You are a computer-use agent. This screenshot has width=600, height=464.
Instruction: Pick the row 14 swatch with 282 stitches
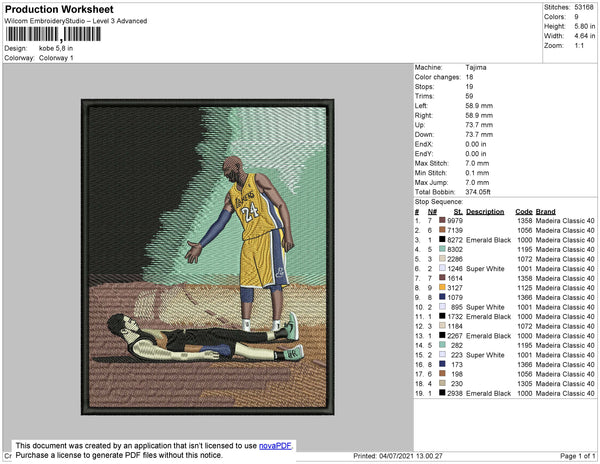click(x=442, y=345)
